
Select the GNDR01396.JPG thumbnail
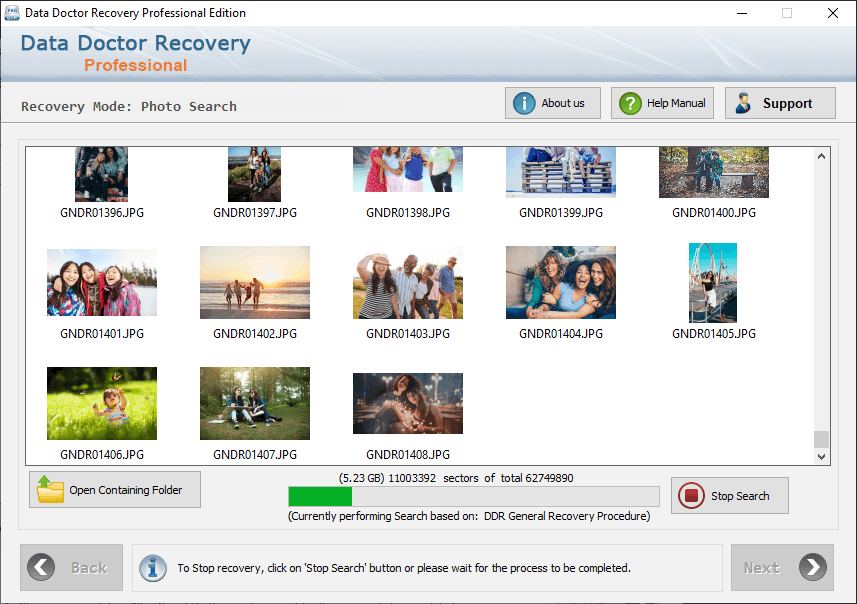click(x=102, y=174)
